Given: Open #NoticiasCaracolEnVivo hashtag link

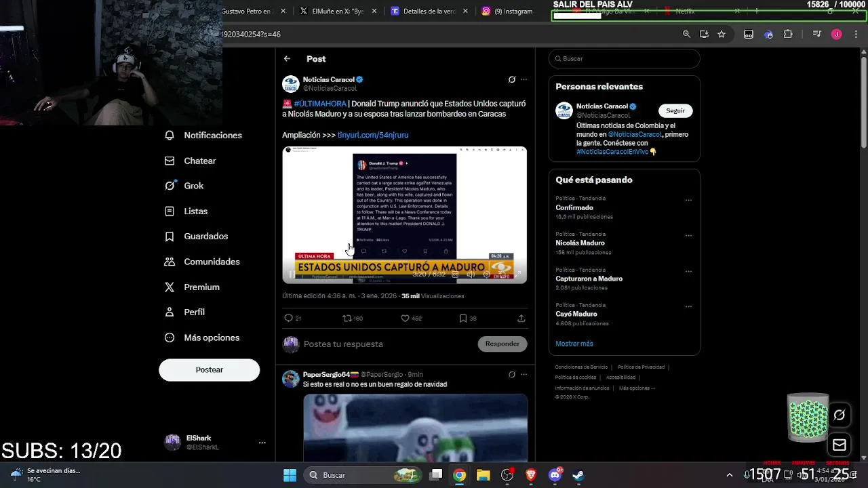Looking at the screenshot, I should (612, 152).
